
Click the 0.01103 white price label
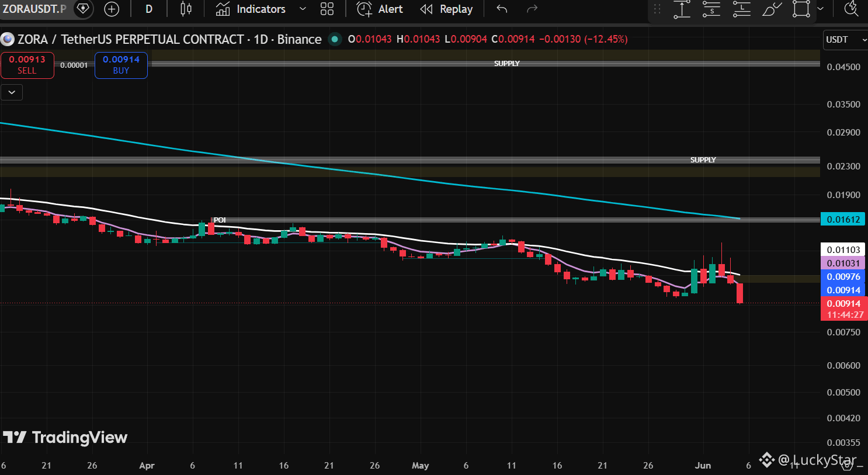(x=843, y=249)
